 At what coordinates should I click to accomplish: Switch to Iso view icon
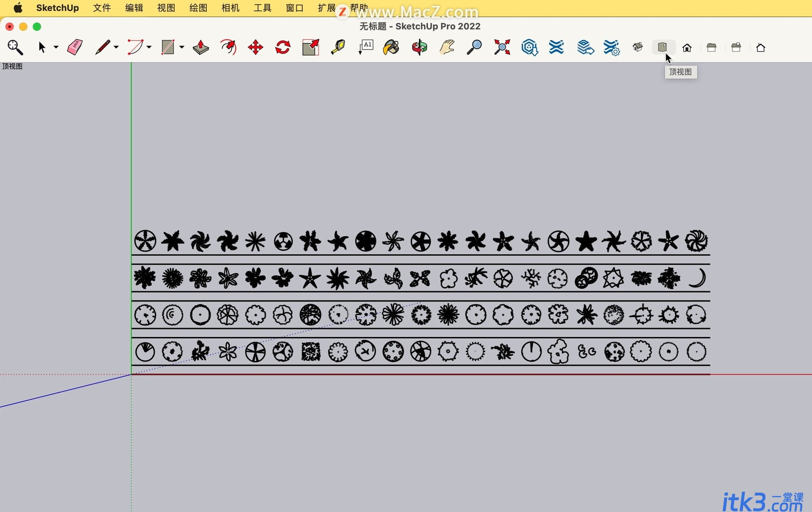(x=638, y=47)
